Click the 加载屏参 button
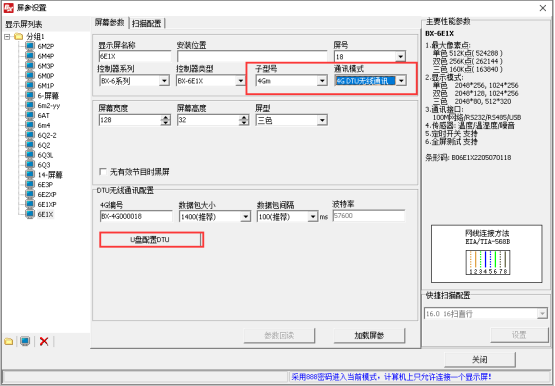This screenshot has width=555, height=386. click(369, 335)
